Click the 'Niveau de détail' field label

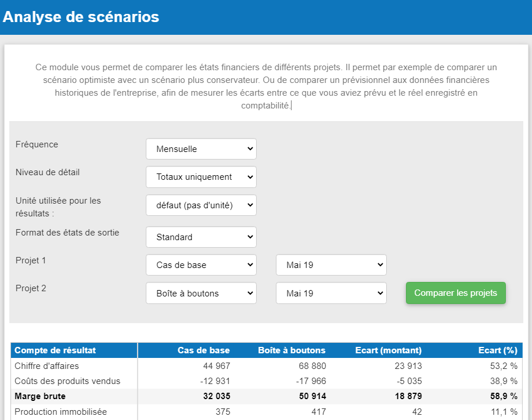click(48, 172)
